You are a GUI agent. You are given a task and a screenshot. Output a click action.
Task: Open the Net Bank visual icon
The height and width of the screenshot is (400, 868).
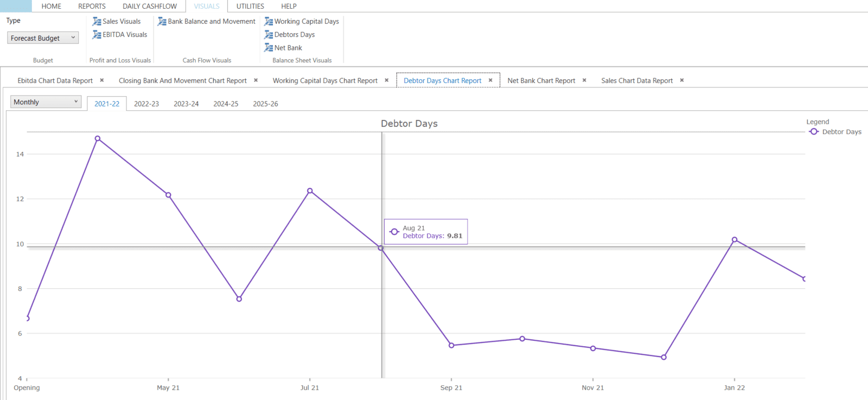[269, 48]
